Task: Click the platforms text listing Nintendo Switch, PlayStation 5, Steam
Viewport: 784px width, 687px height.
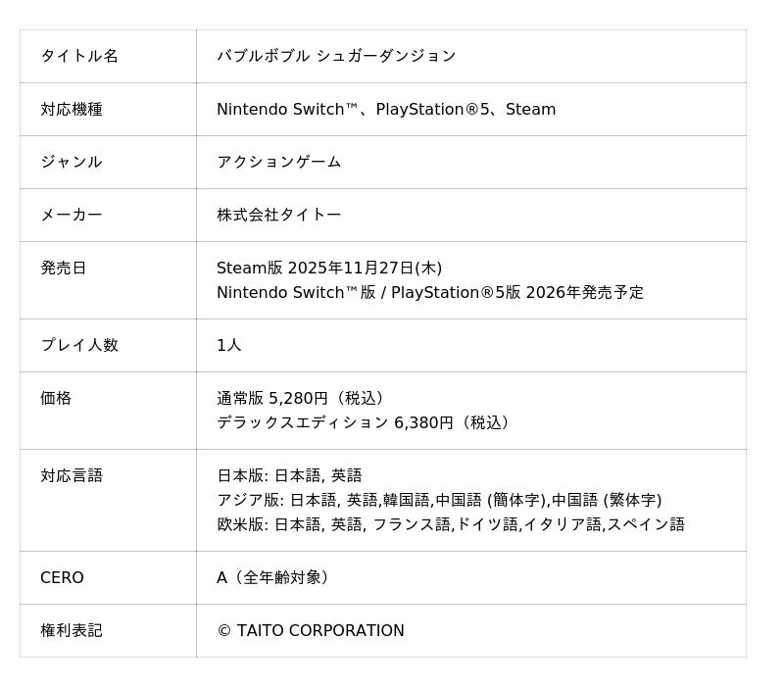Action: tap(386, 109)
